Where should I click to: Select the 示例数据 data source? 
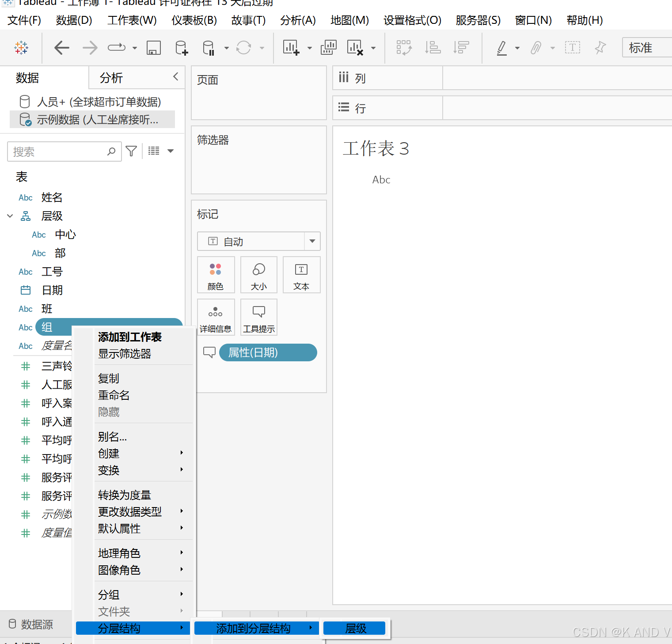[92, 119]
